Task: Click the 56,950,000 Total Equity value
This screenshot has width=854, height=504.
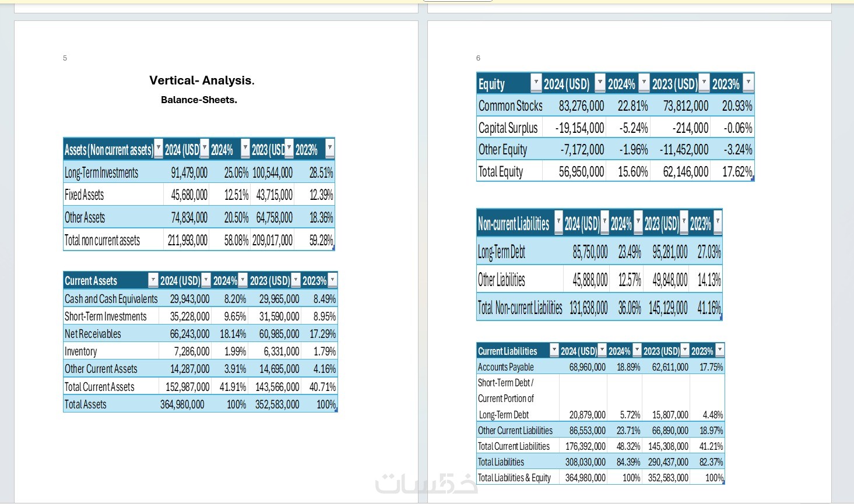Action: [581, 171]
